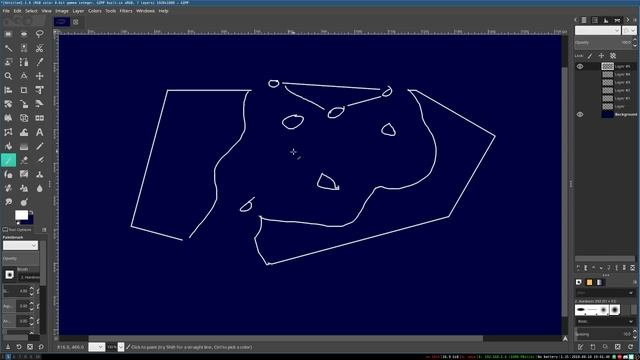This screenshot has height=360, width=640.
Task: Create a new layer with the Layers panel button
Action: pyautogui.click(x=578, y=268)
